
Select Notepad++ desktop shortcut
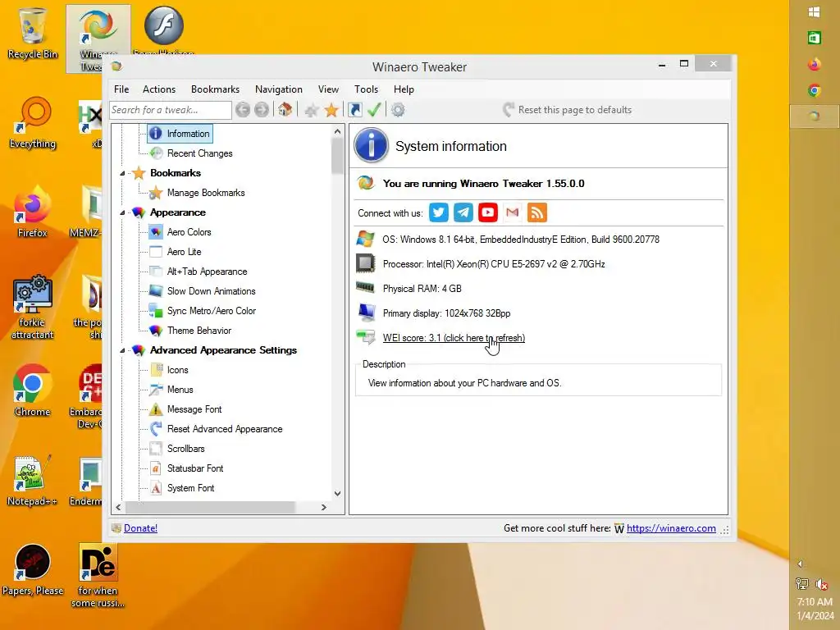(32, 481)
